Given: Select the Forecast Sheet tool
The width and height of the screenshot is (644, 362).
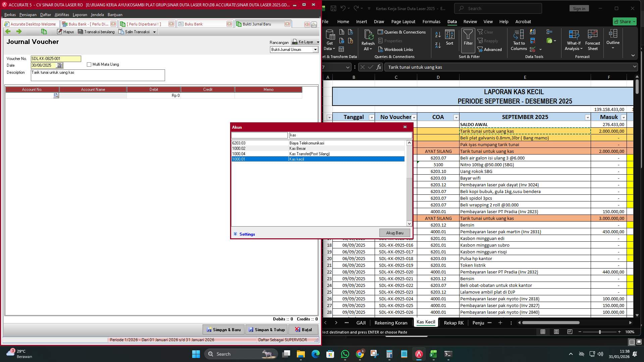Looking at the screenshot, I should click(592, 40).
